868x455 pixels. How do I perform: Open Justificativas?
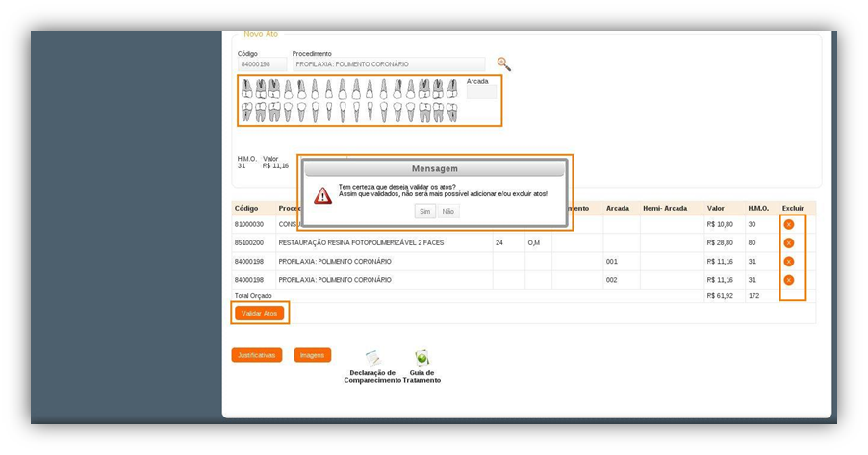[257, 355]
